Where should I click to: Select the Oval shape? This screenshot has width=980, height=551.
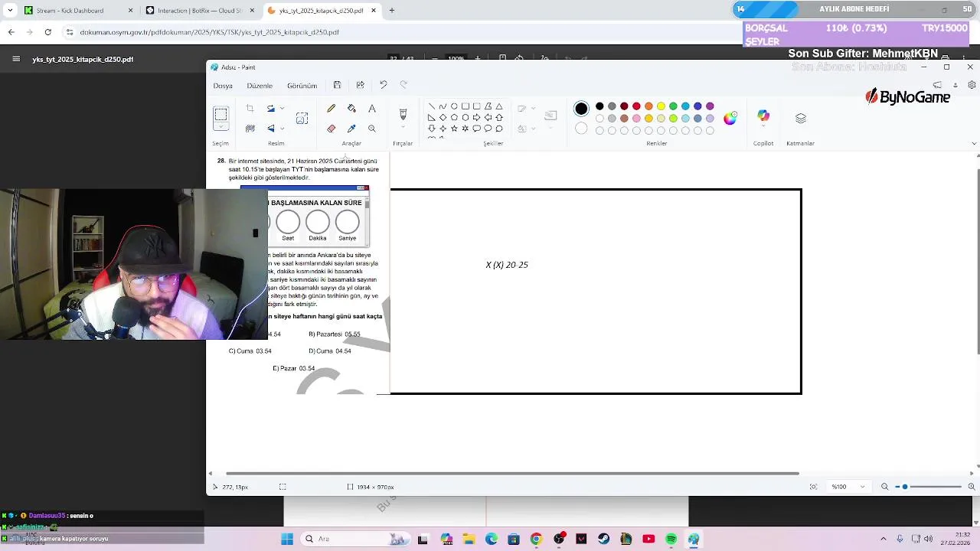[454, 106]
